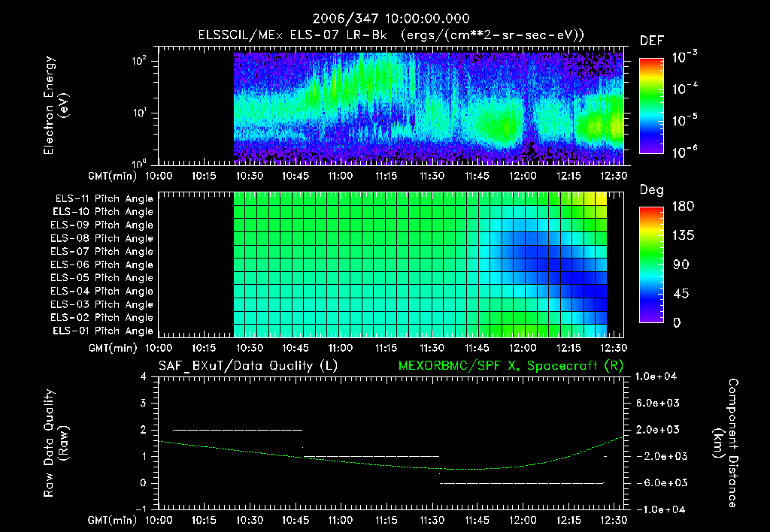Image resolution: width=770 pixels, height=532 pixels.
Task: Select the "ELS-09 Pitch Angle" row label
Action: tap(102, 225)
